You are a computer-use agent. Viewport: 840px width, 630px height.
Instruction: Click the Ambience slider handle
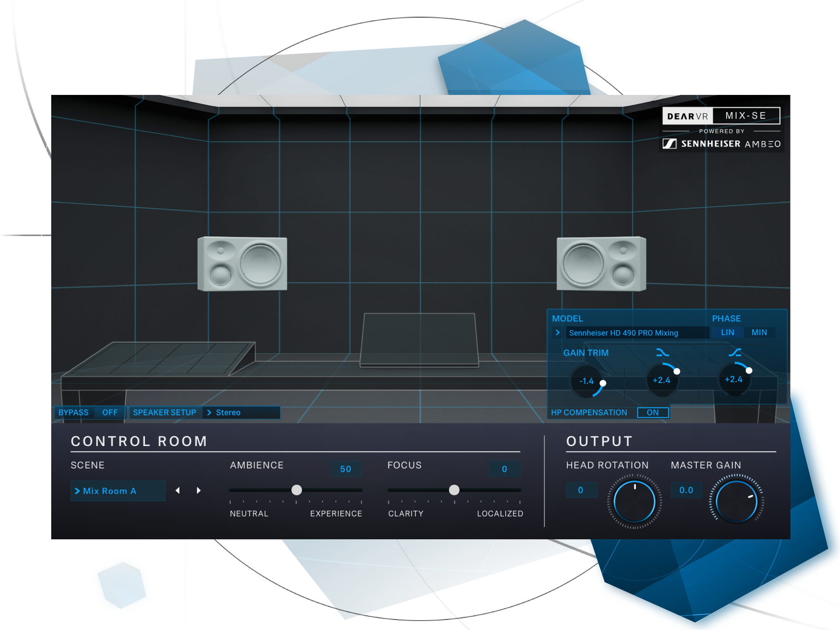point(297,490)
